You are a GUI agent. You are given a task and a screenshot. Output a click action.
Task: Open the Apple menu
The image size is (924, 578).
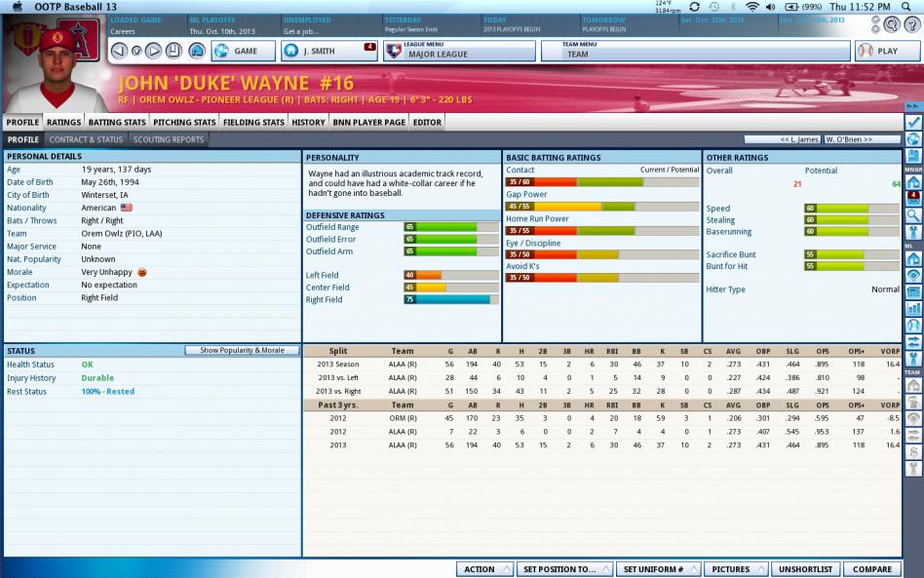point(18,7)
